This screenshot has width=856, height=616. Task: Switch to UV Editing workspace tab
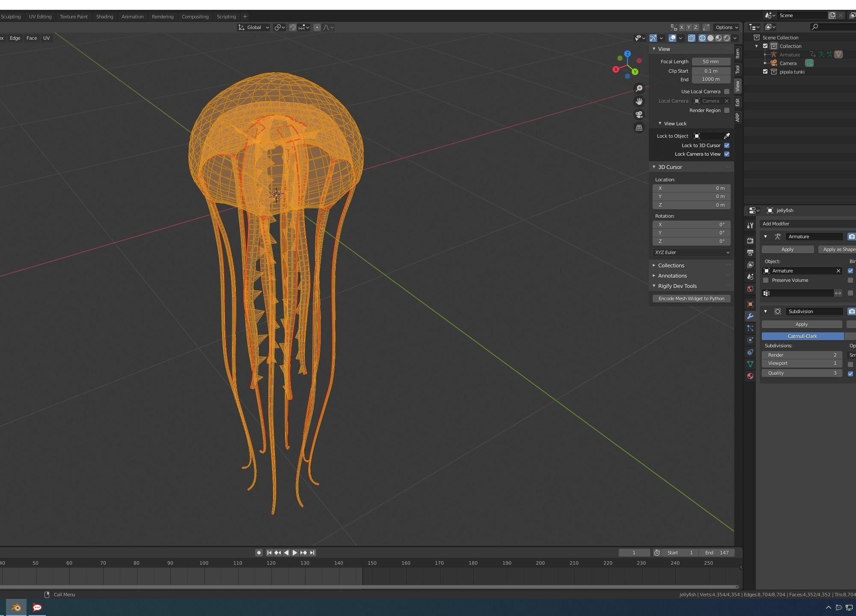click(x=40, y=17)
